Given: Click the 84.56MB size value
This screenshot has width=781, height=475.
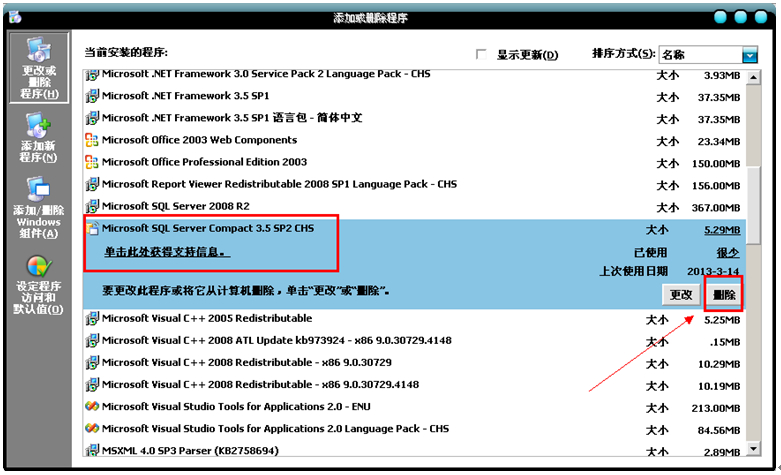Looking at the screenshot, I should coord(719,430).
